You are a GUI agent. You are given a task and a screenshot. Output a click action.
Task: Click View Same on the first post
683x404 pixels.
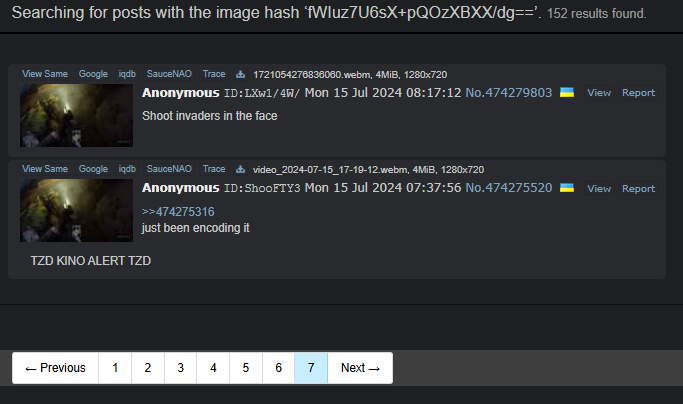pyautogui.click(x=45, y=74)
